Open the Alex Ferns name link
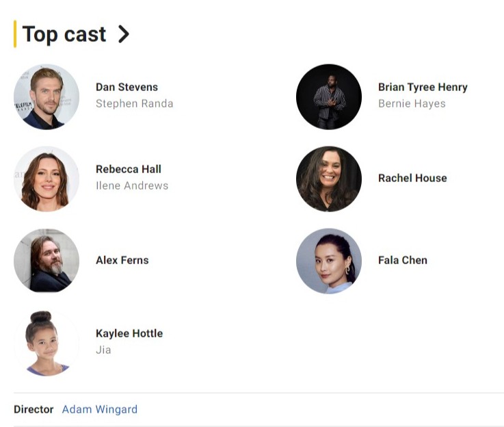Screen dimensions: 504x427 click(x=122, y=260)
